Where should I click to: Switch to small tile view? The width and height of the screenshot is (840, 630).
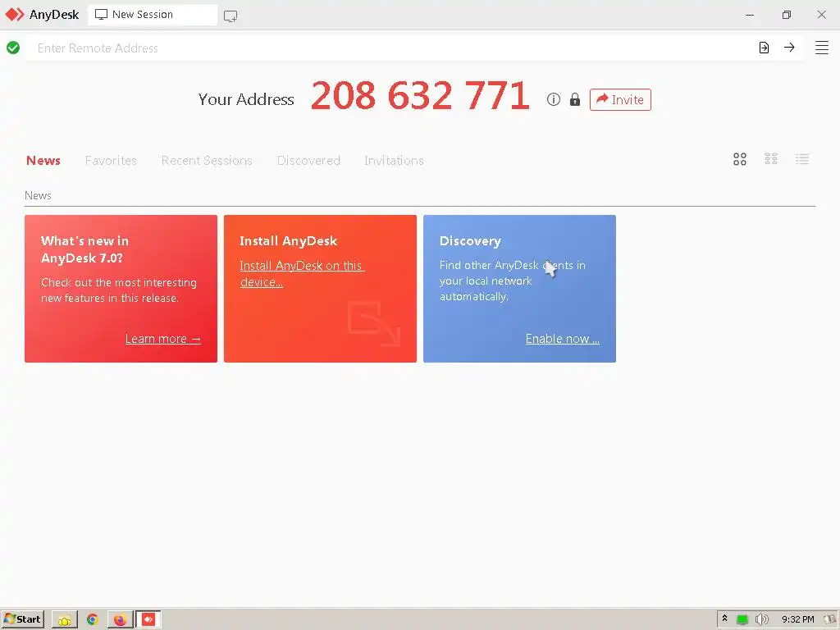[x=771, y=158]
